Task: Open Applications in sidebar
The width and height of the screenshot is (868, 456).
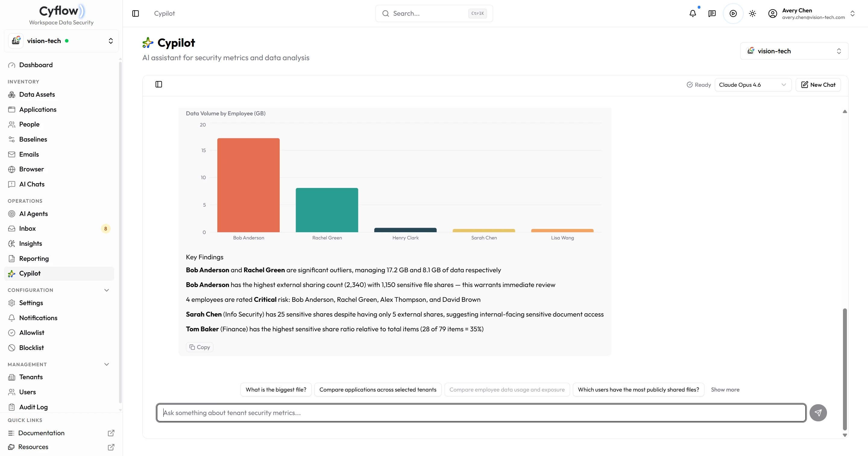Action: click(x=59, y=109)
